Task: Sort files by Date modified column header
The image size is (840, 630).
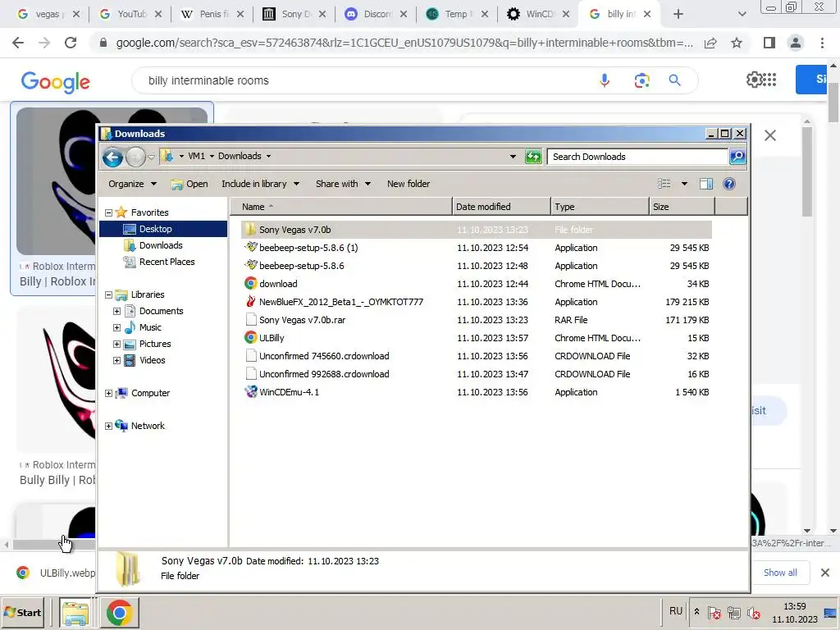Action: tap(501, 207)
